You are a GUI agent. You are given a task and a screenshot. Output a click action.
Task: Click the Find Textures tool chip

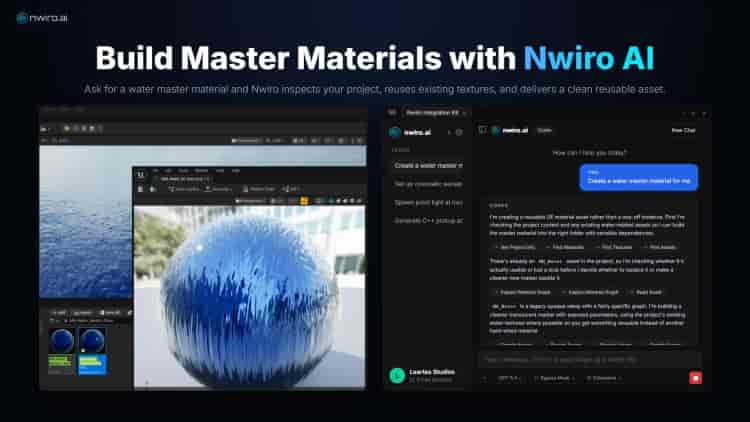pos(612,246)
